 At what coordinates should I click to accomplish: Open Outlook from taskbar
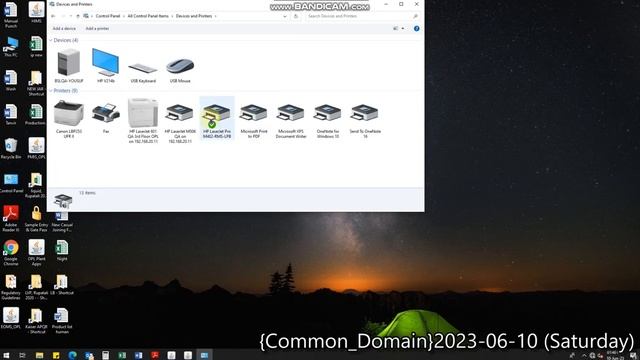coord(89,355)
